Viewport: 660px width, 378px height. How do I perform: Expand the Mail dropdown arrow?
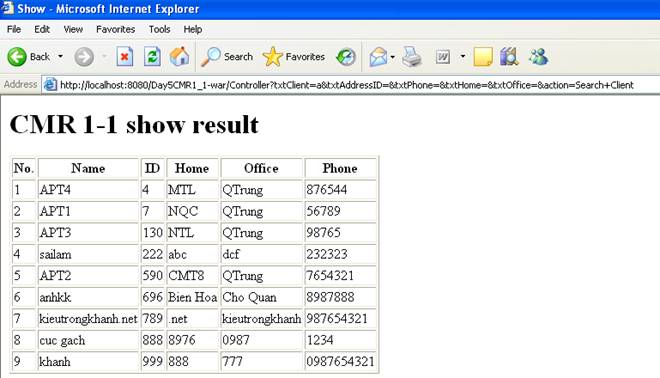(x=393, y=56)
